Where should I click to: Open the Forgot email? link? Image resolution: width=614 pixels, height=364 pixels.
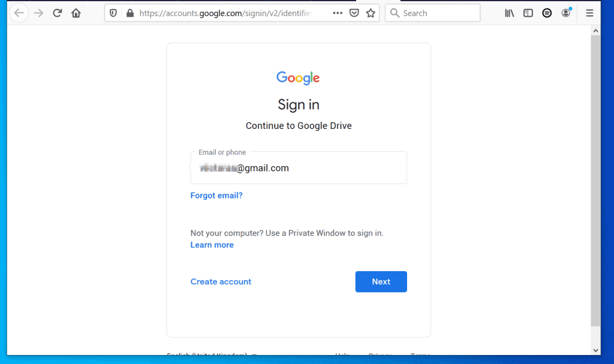pos(216,195)
